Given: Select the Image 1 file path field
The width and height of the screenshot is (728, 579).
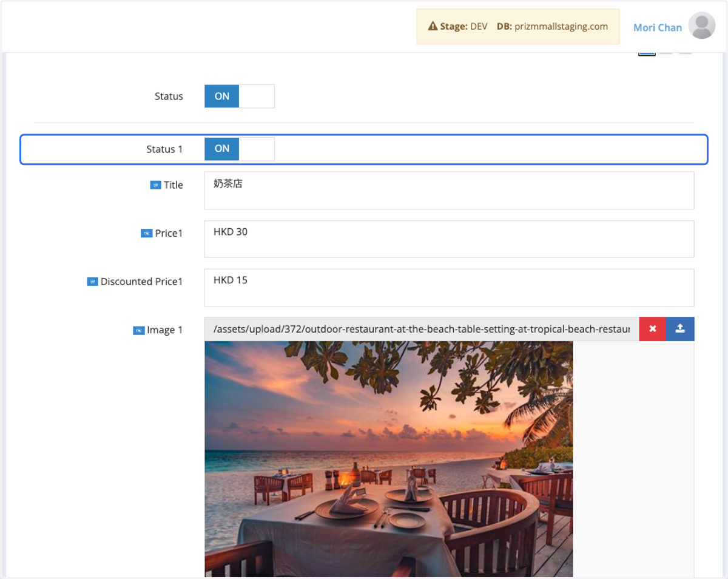Looking at the screenshot, I should 422,329.
